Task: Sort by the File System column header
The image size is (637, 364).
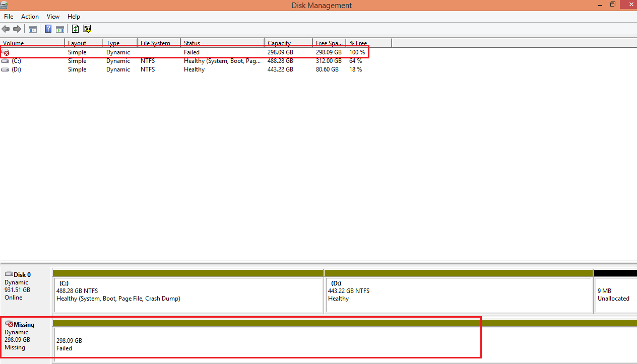Action: point(159,43)
